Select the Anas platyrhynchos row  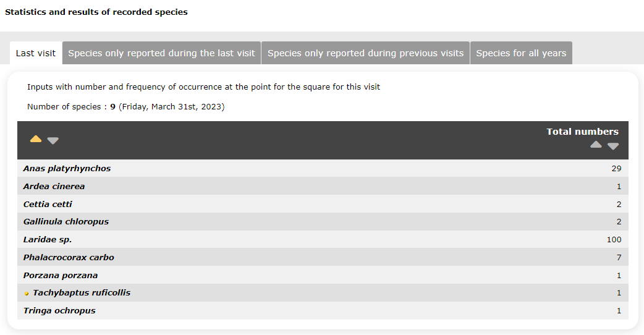point(323,168)
